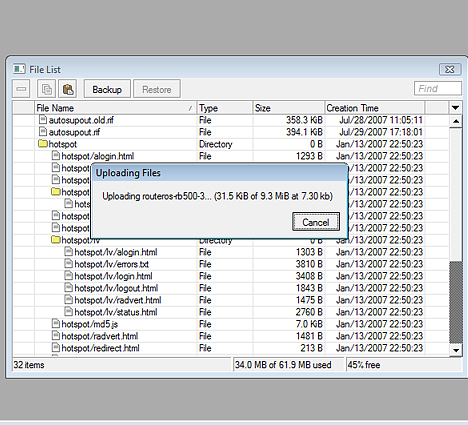
Task: Open the column chooser dropdown arrow
Action: (455, 108)
